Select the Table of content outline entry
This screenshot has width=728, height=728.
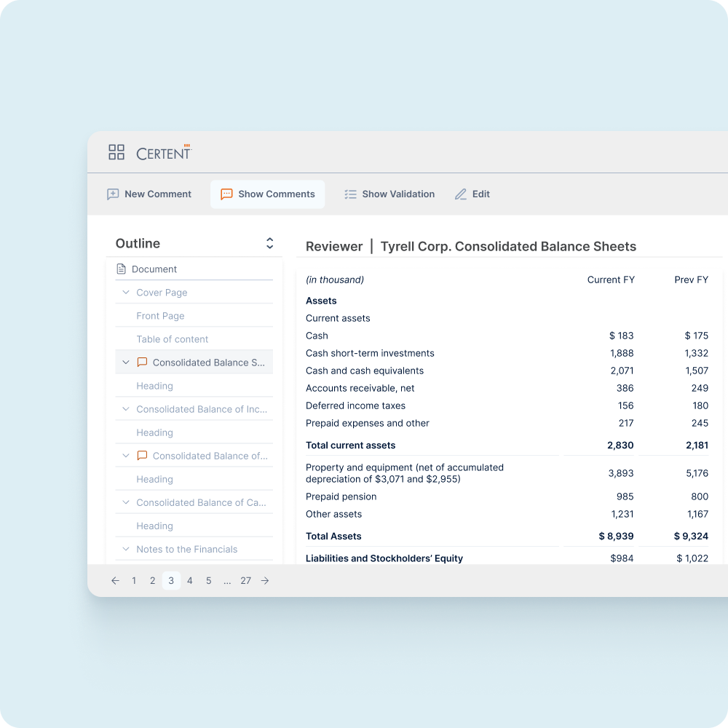point(172,339)
